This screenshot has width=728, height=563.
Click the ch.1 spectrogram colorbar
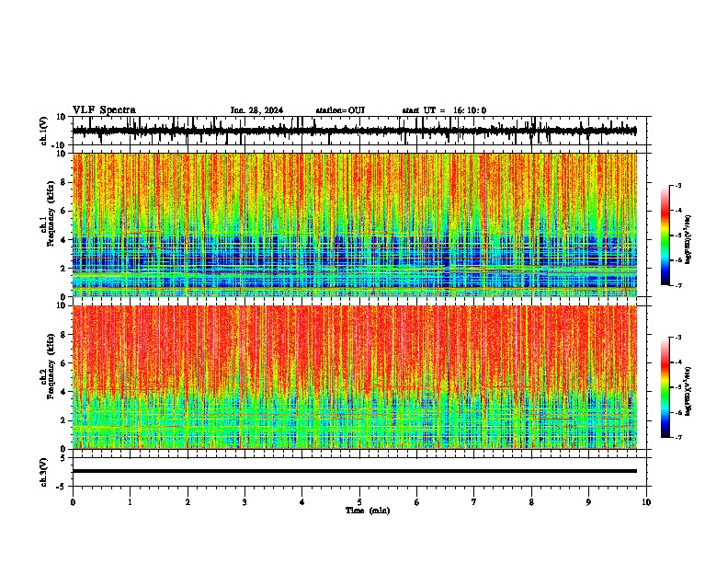point(665,236)
